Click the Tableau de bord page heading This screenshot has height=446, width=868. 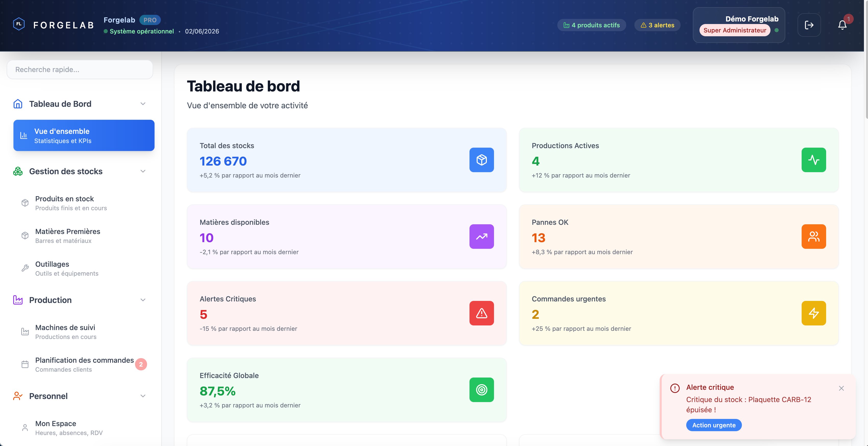(x=243, y=86)
